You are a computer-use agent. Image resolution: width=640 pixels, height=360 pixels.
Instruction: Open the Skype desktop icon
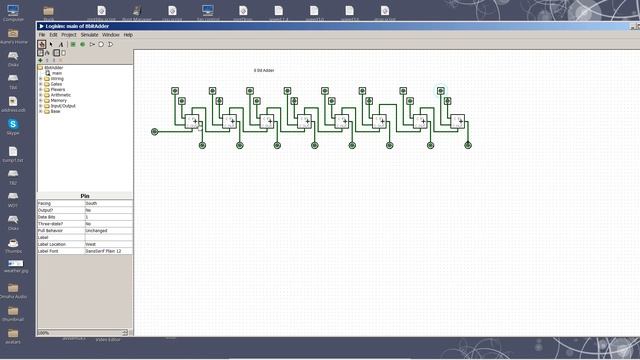(13, 127)
